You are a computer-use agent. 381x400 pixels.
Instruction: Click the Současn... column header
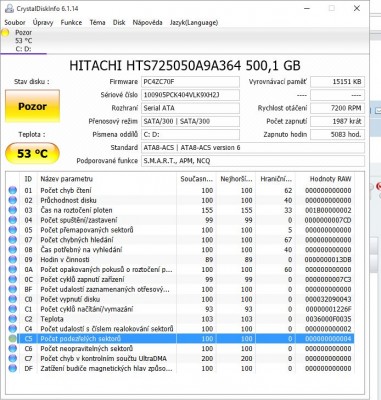click(x=196, y=179)
